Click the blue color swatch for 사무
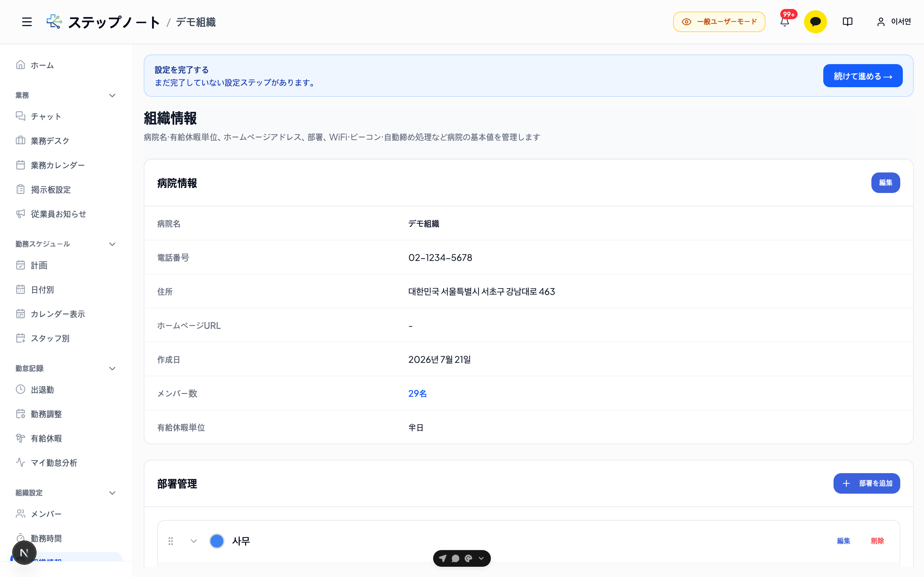 pos(217,541)
